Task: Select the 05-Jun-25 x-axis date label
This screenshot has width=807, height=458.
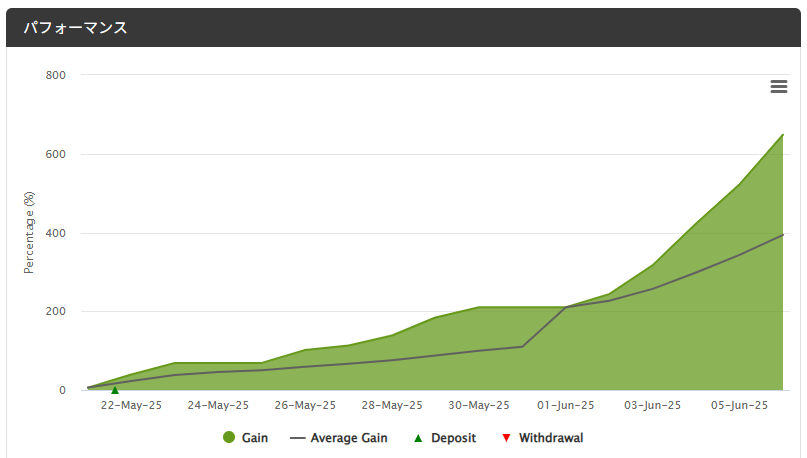Action: [739, 406]
